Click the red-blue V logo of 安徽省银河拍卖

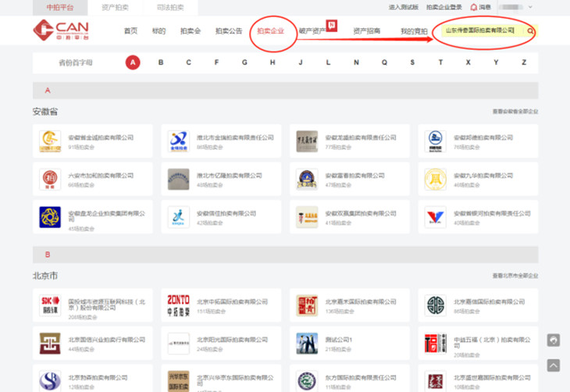click(435, 217)
